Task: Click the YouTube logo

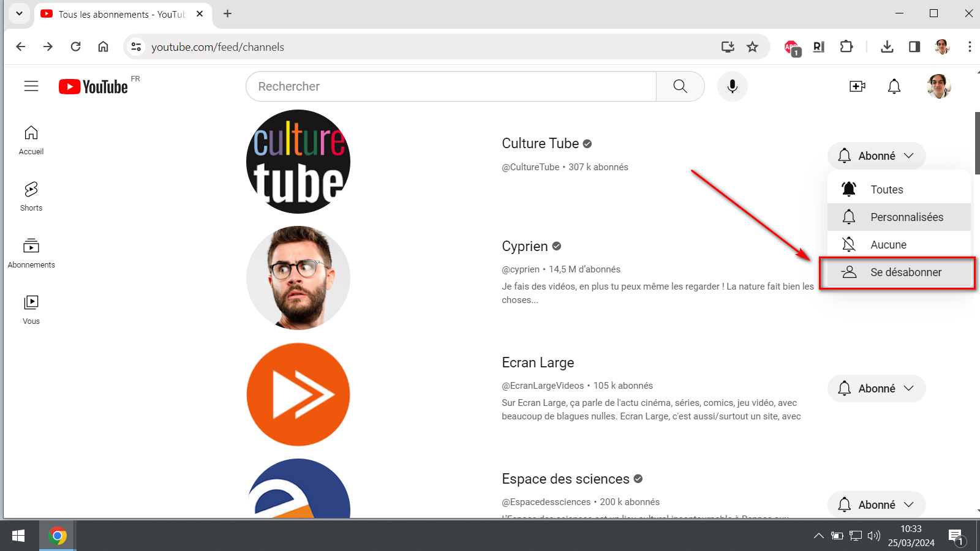Action: pyautogui.click(x=94, y=87)
